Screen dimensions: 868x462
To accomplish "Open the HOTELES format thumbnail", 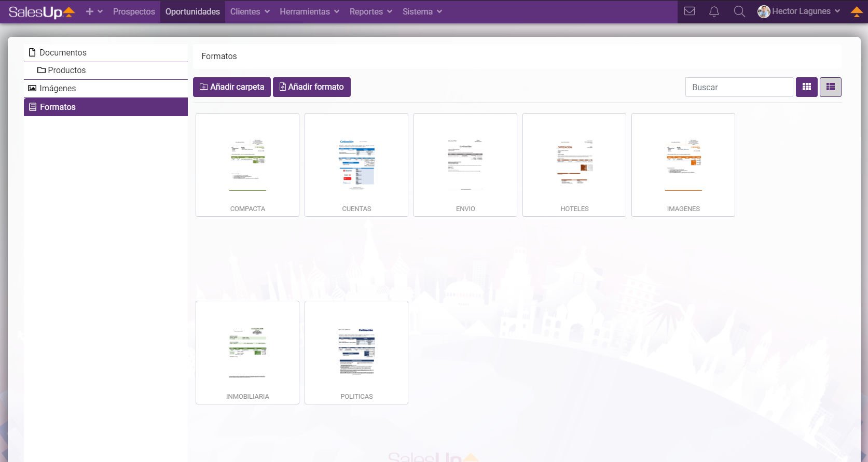I will pyautogui.click(x=574, y=165).
